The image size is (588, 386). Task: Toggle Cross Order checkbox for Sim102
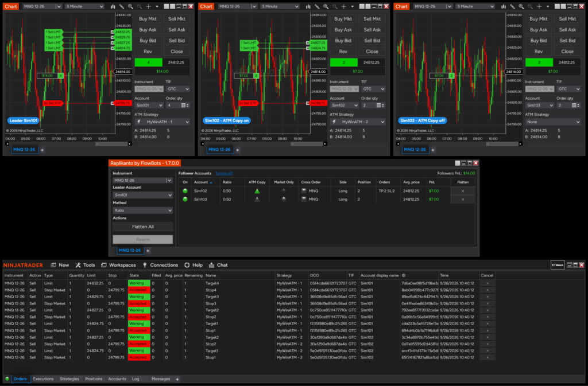[x=304, y=191]
